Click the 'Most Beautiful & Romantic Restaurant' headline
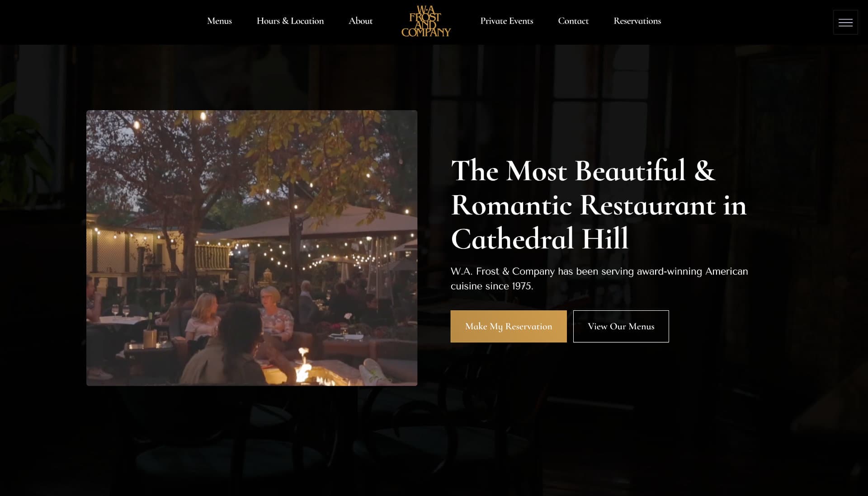 click(599, 188)
